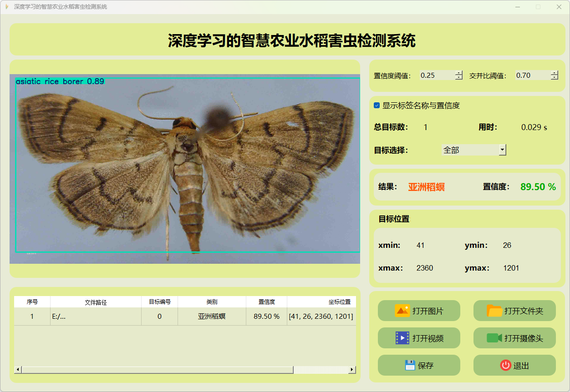Click the film strip icon for Open Video

click(x=402, y=338)
